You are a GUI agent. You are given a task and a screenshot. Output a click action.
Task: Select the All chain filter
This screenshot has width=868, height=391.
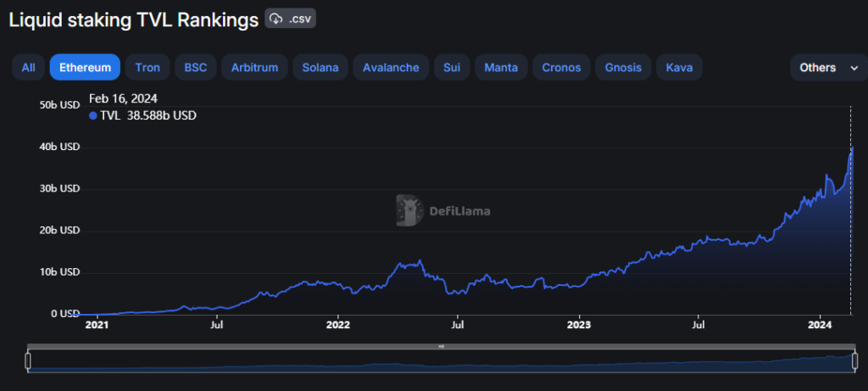click(28, 67)
